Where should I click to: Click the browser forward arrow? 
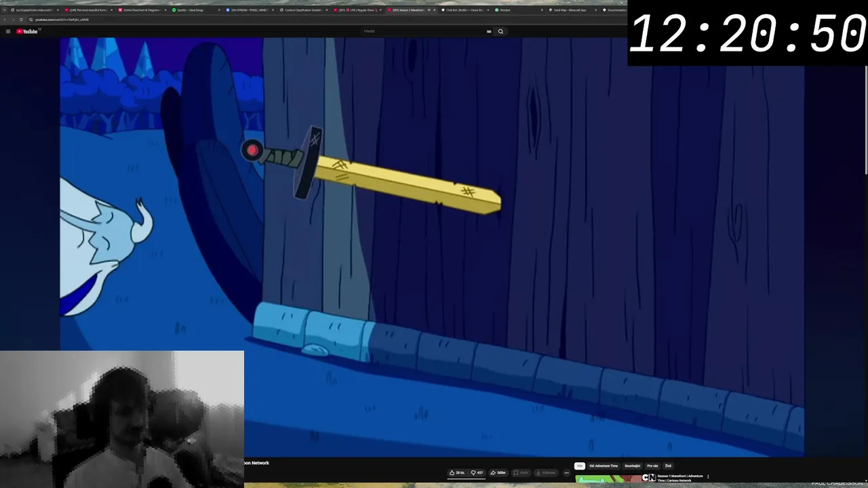pyautogui.click(x=13, y=20)
